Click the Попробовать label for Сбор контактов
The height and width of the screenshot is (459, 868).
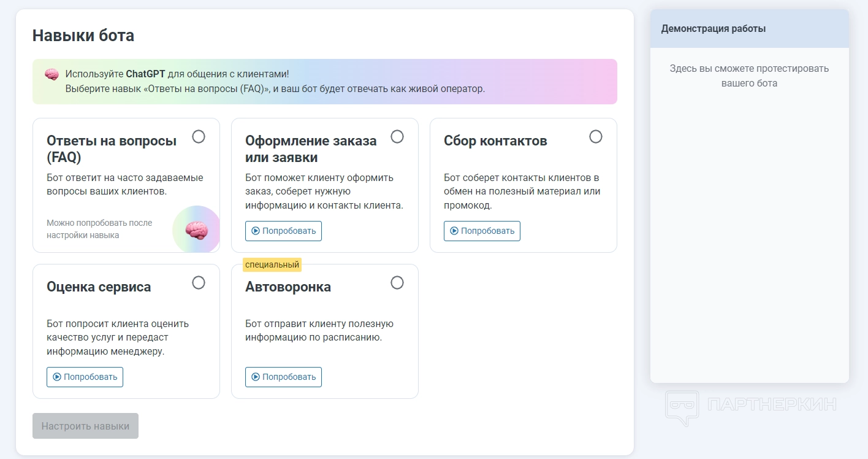tap(488, 231)
